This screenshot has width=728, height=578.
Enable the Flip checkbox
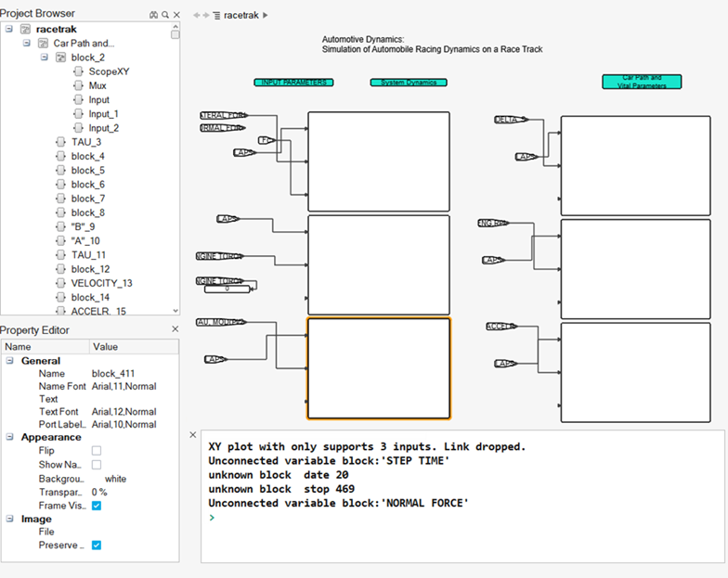tap(97, 451)
